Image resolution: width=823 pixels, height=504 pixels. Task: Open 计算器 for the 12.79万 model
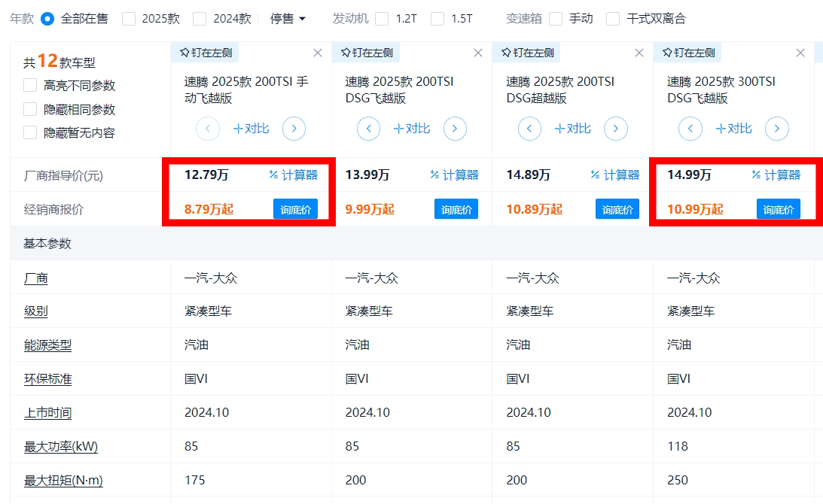coord(294,175)
